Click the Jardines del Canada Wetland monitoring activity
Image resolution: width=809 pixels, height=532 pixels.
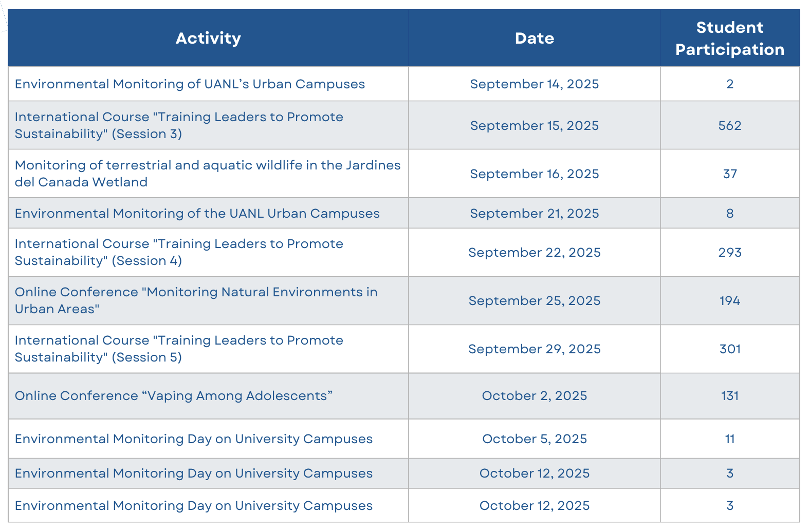[208, 174]
